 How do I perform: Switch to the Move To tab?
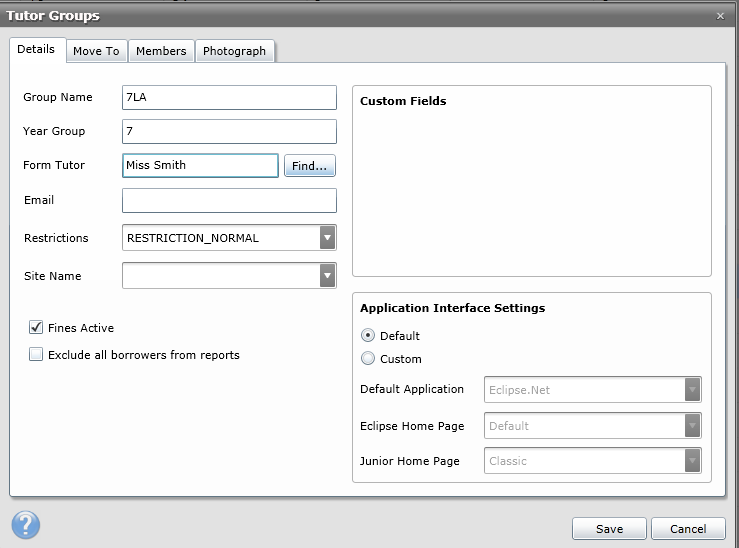tap(96, 51)
